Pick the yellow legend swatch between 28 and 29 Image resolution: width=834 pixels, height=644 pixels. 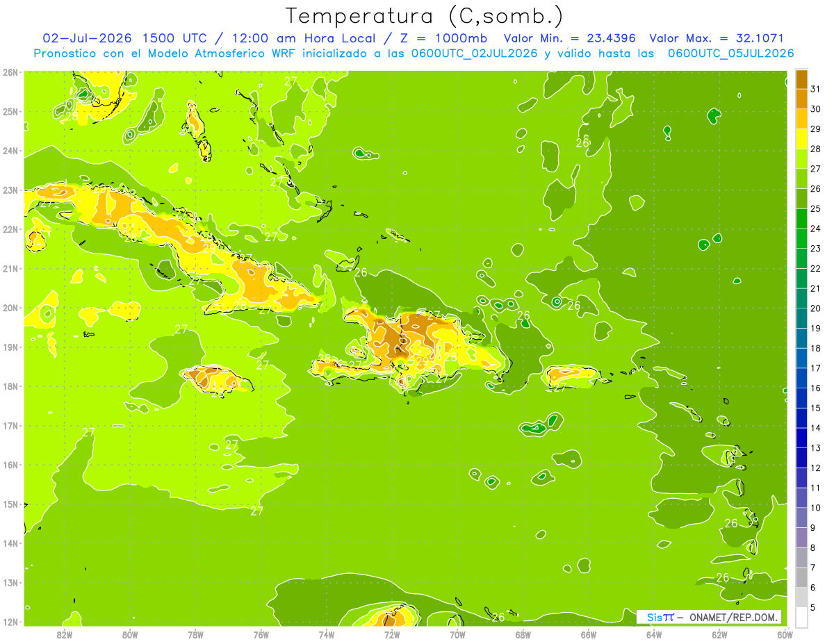(x=802, y=139)
